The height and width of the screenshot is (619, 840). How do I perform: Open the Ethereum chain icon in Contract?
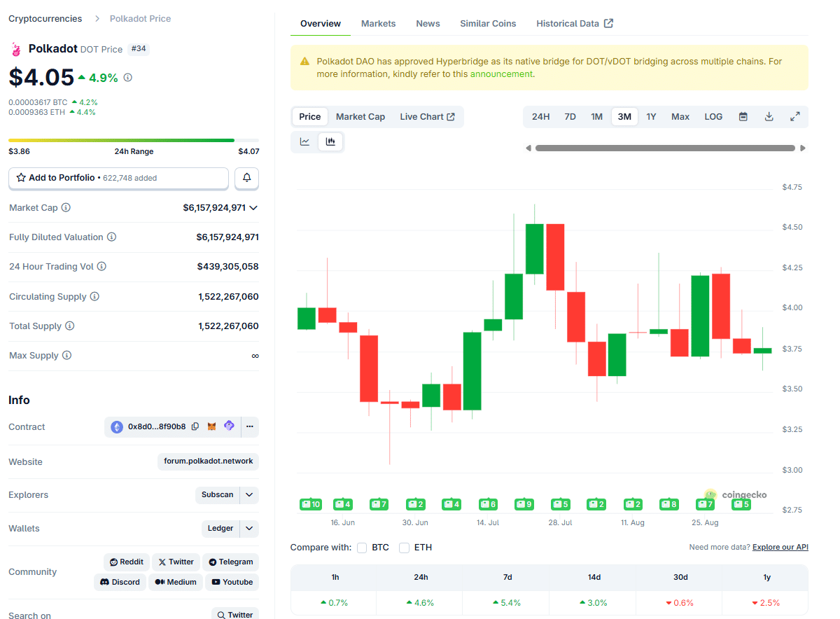(x=116, y=426)
